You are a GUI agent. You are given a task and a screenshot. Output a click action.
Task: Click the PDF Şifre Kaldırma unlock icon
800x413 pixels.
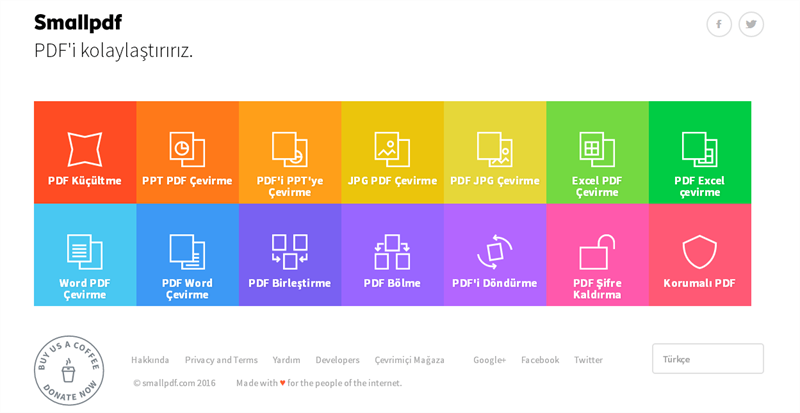tap(597, 252)
